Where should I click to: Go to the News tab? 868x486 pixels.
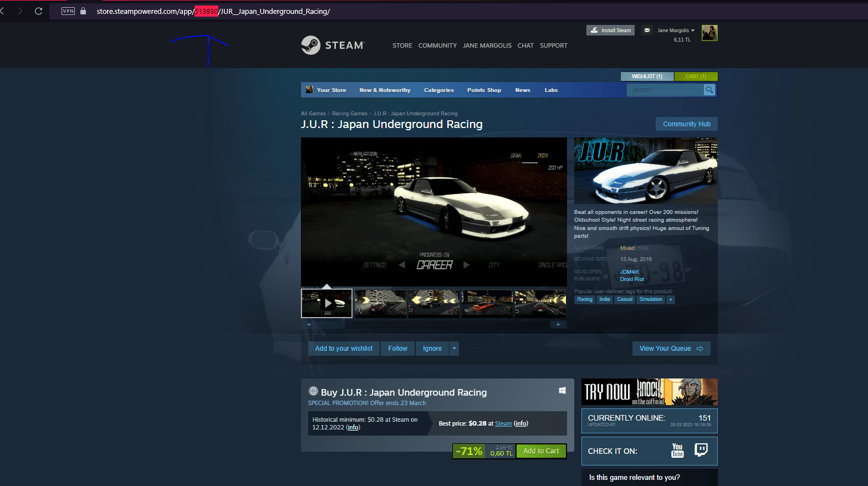(523, 90)
